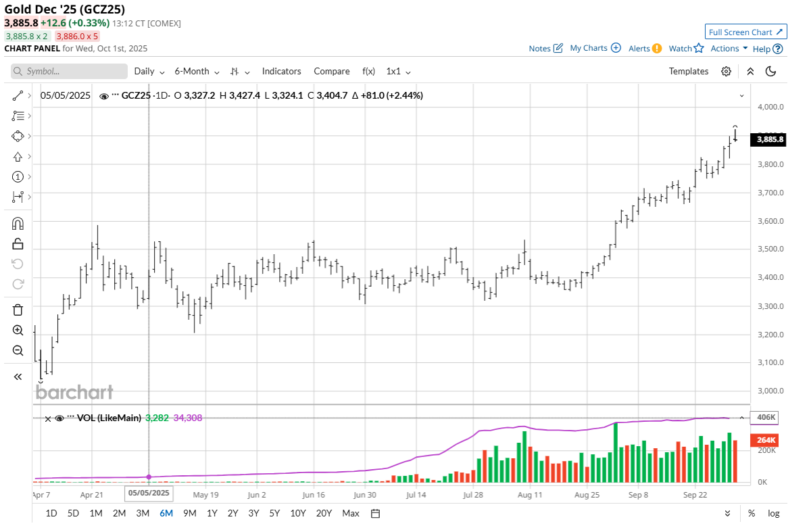The image size is (809, 532).
Task: Zoom out on the chart
Action: pos(18,351)
